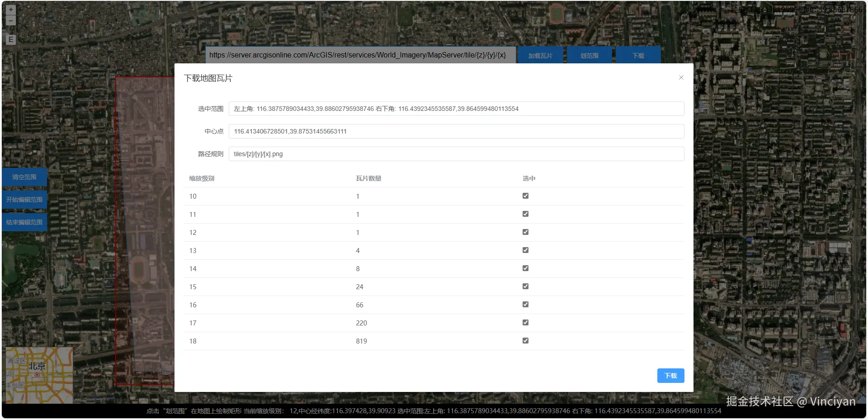This screenshot has height=420, width=868.
Task: Click the 下载 button in dialog footer
Action: tap(670, 376)
